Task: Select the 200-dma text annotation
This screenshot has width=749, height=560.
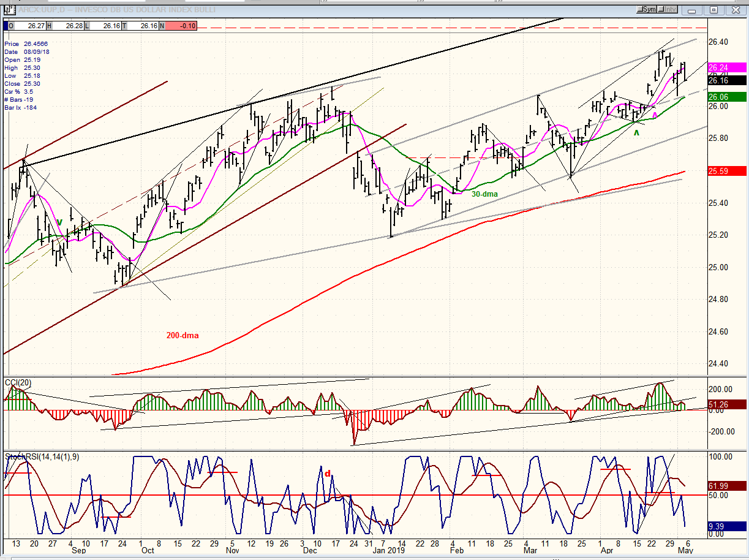Action: (183, 336)
